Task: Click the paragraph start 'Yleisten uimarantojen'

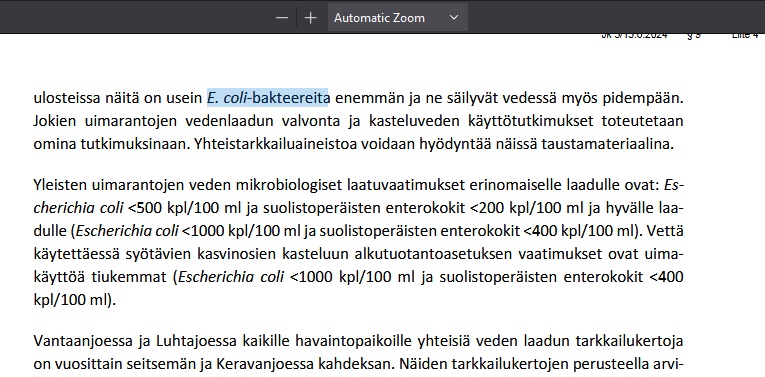Action: (x=109, y=185)
